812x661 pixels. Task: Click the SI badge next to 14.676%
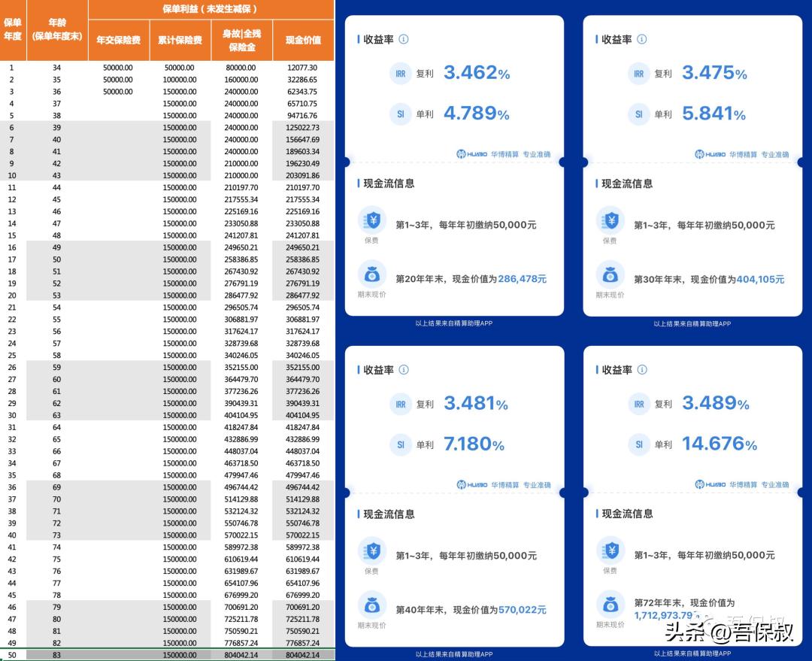pyautogui.click(x=638, y=444)
